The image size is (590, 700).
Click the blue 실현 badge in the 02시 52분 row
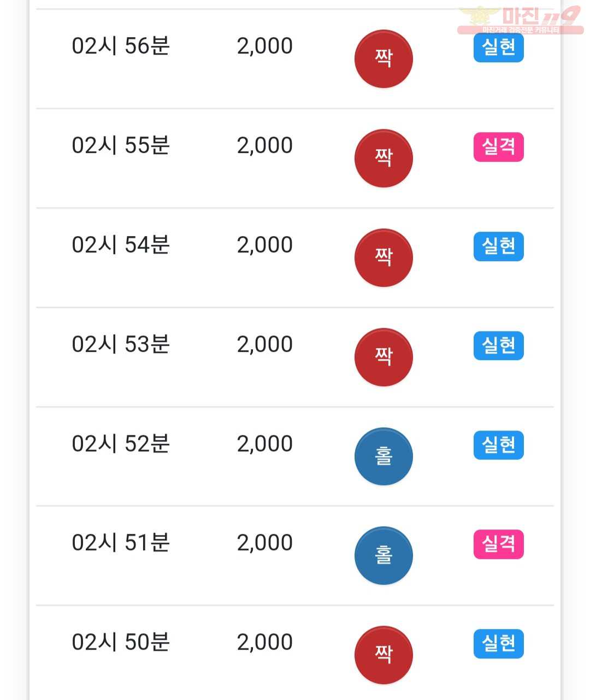[498, 445]
